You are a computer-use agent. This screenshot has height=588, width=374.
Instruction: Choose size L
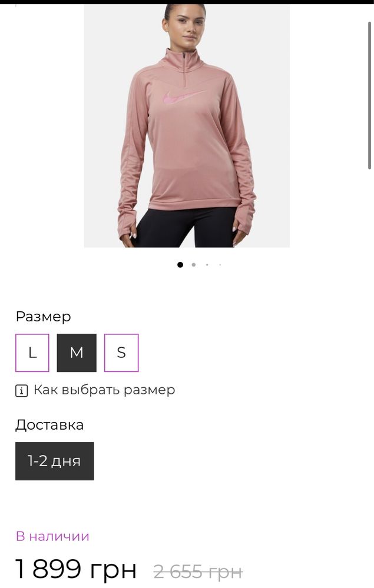click(32, 353)
